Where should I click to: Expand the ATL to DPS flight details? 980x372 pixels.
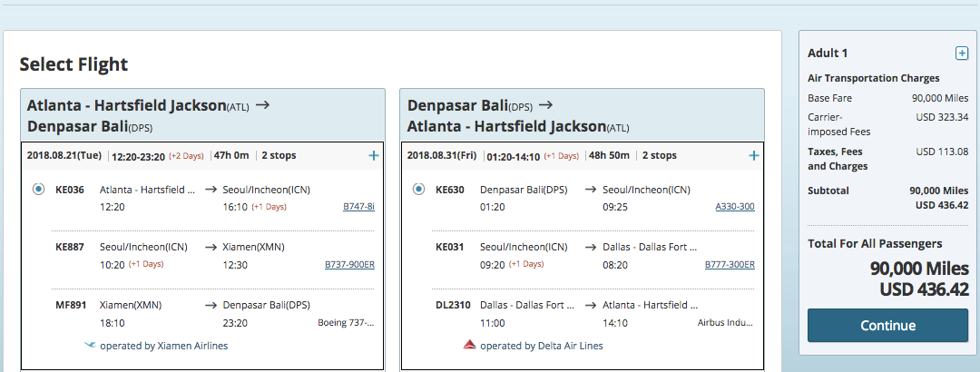(x=374, y=156)
